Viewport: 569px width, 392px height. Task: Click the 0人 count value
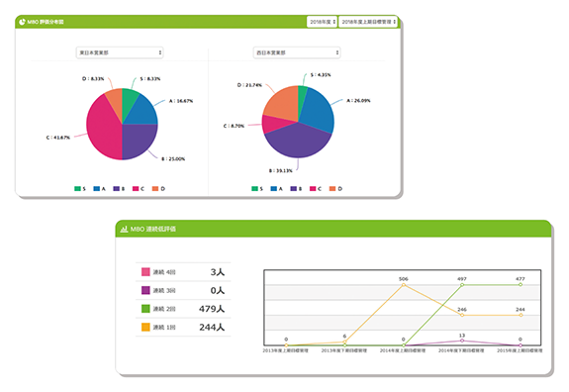click(x=218, y=290)
